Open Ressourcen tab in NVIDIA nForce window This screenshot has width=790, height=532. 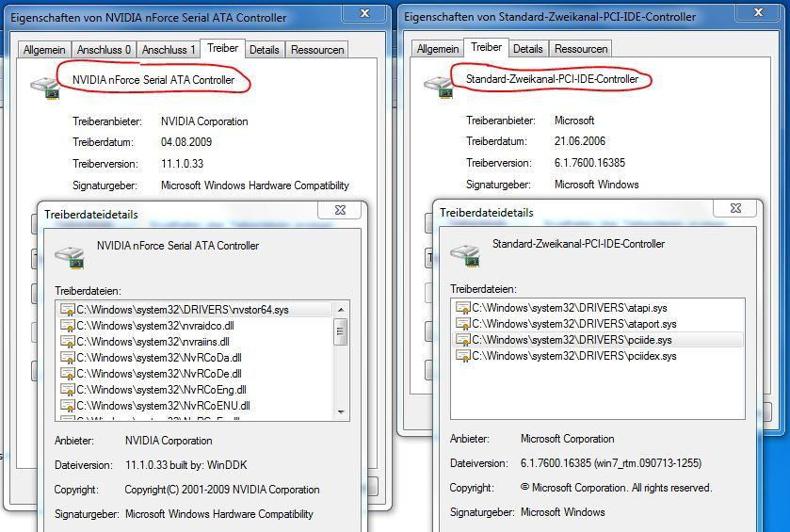click(x=317, y=50)
